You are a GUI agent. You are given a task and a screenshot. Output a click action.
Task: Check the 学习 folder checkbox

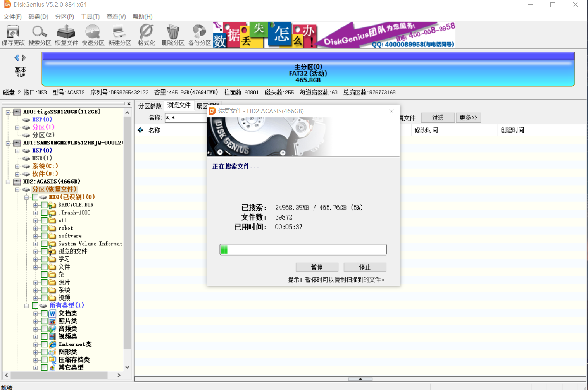44,259
